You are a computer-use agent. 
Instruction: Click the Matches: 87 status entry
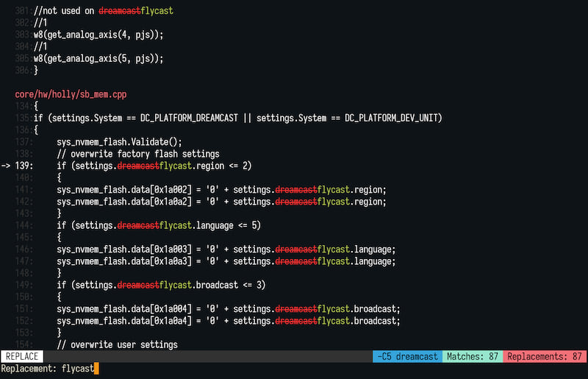click(x=473, y=356)
